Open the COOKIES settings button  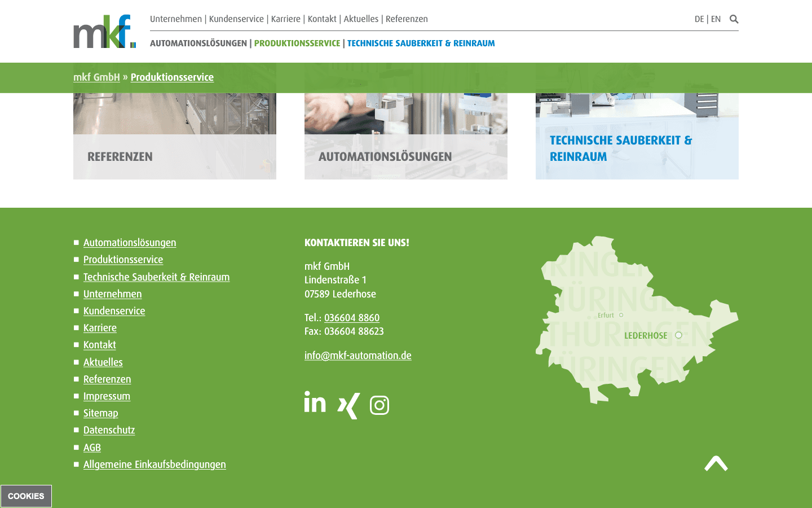pos(26,496)
